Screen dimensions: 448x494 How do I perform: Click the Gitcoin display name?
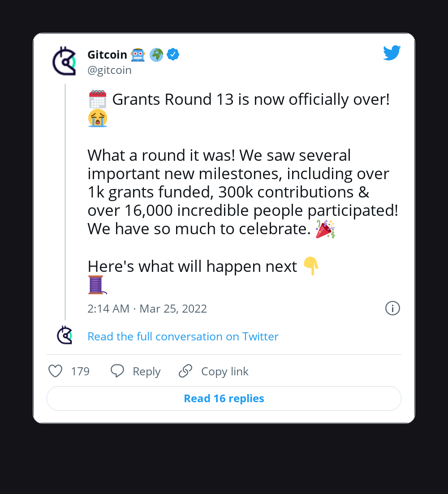click(x=107, y=54)
